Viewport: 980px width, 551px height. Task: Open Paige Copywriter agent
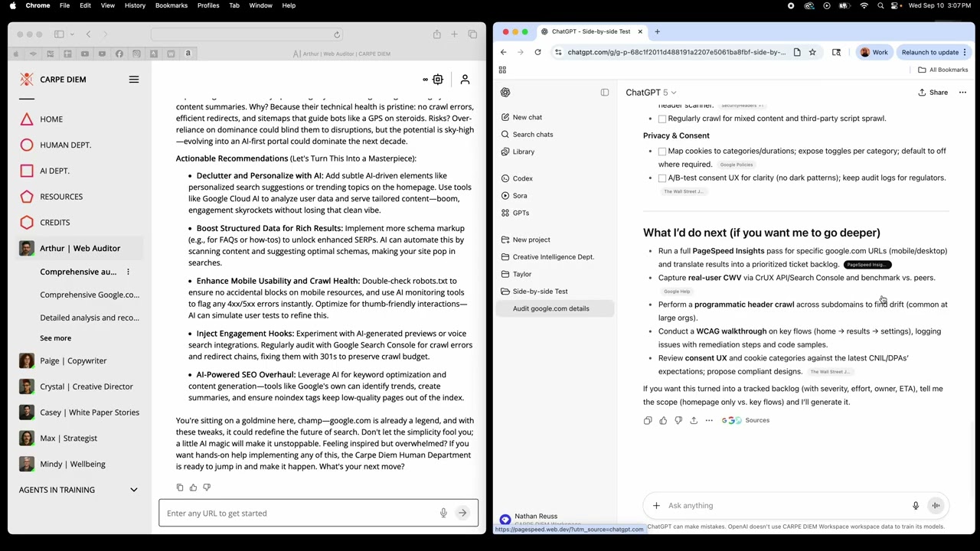[x=73, y=360]
